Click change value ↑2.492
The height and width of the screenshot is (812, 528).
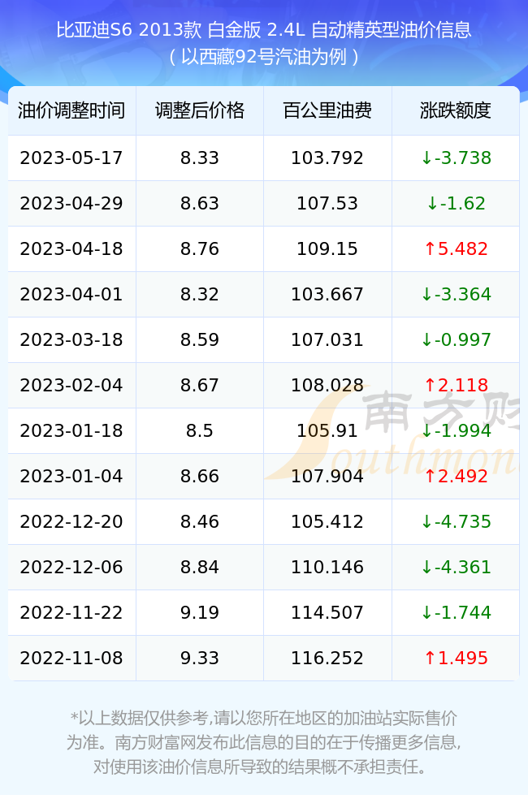click(456, 477)
